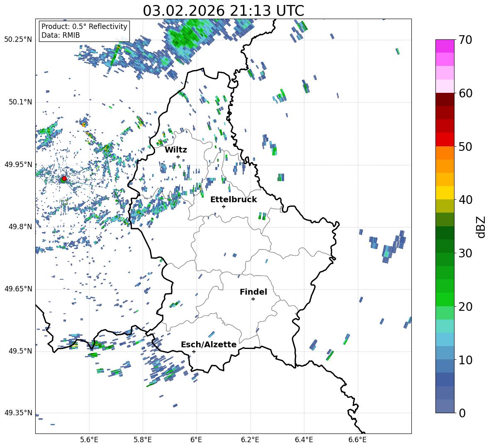Click the Wiltz station cross marker
491x448 pixels.
coord(178,157)
